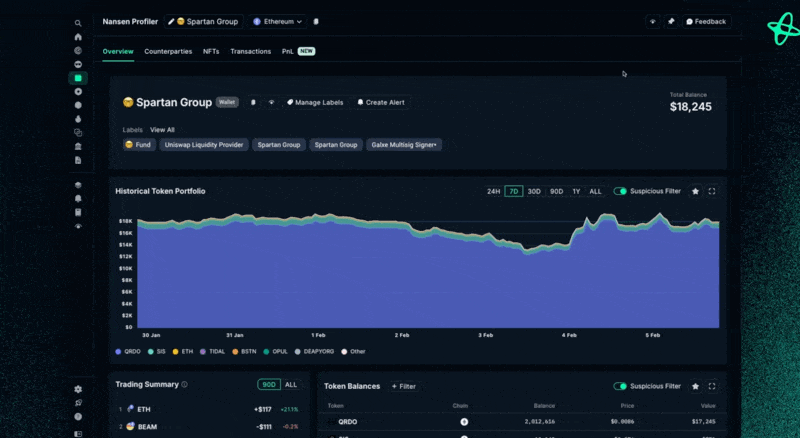Click the DEAPYORG legend entry

click(x=314, y=352)
